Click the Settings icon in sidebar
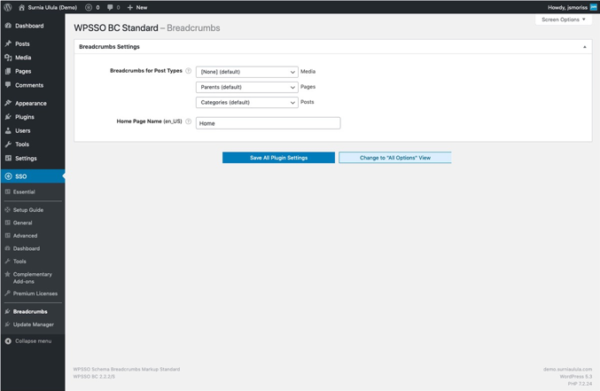Viewport: 600px width, 391px height. coord(8,158)
